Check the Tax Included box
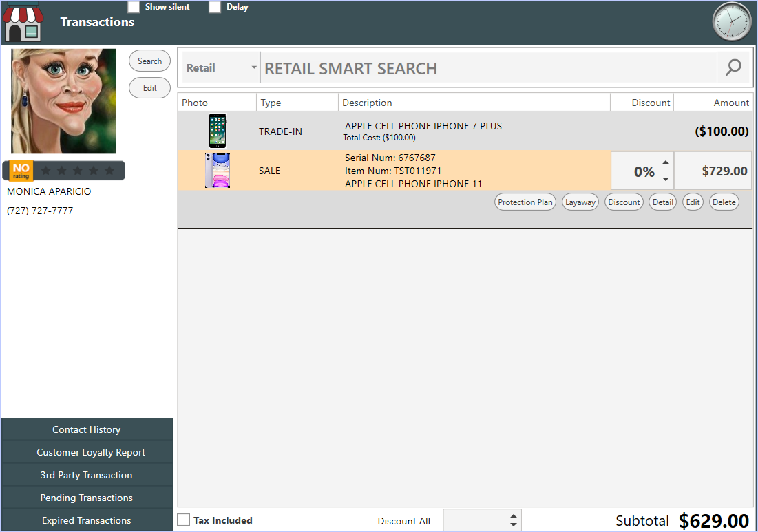 pyautogui.click(x=184, y=520)
